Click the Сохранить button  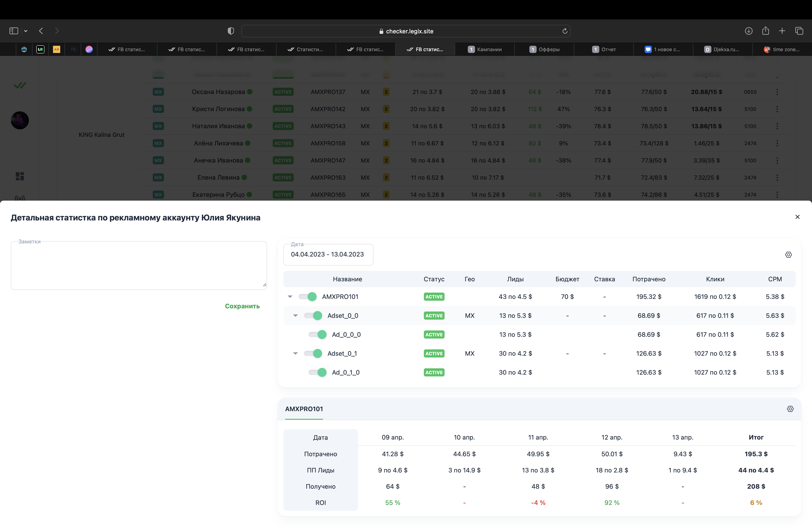(242, 306)
